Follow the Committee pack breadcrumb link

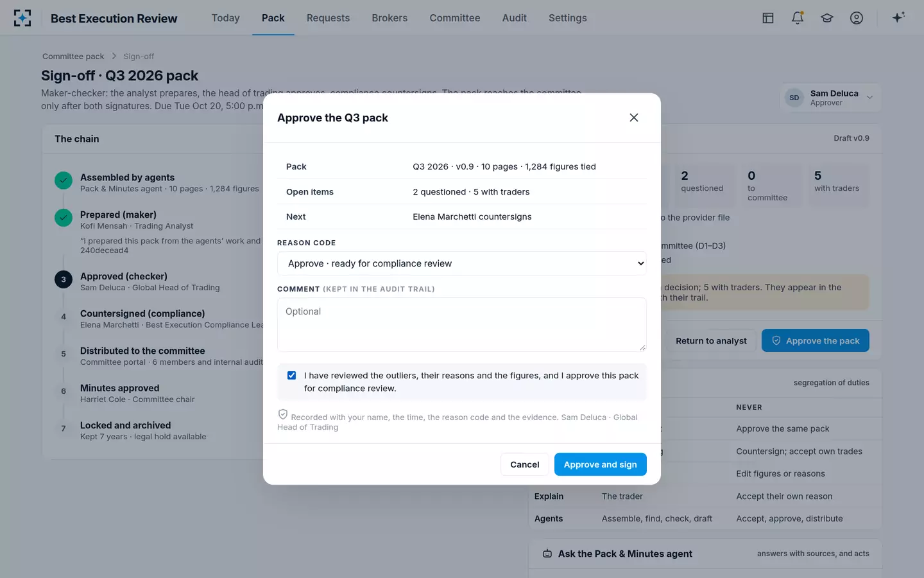[73, 57]
